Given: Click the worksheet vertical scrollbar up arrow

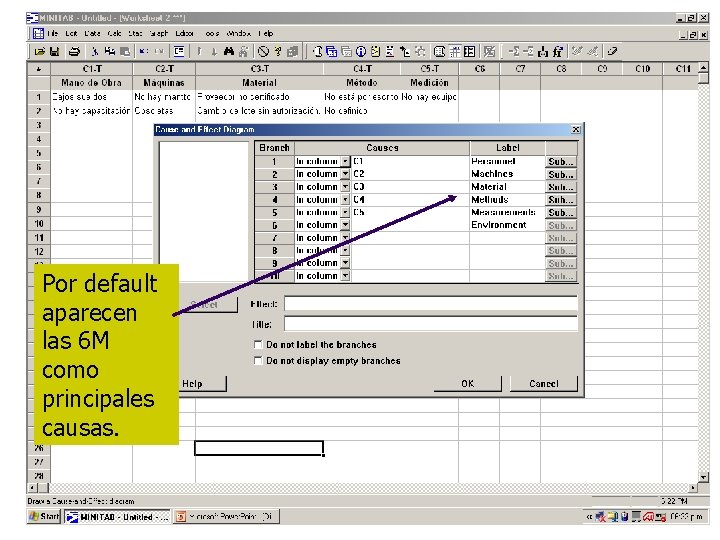Looking at the screenshot, I should click(x=703, y=68).
